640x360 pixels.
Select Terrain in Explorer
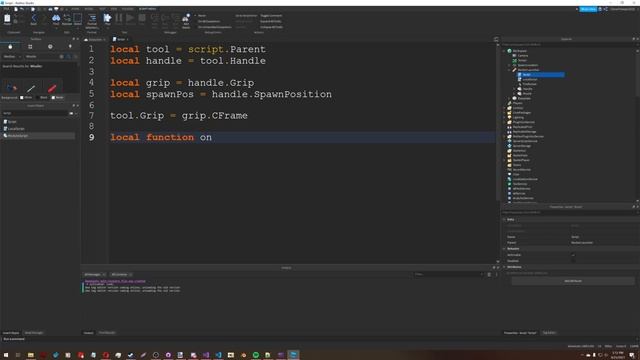[x=522, y=60]
